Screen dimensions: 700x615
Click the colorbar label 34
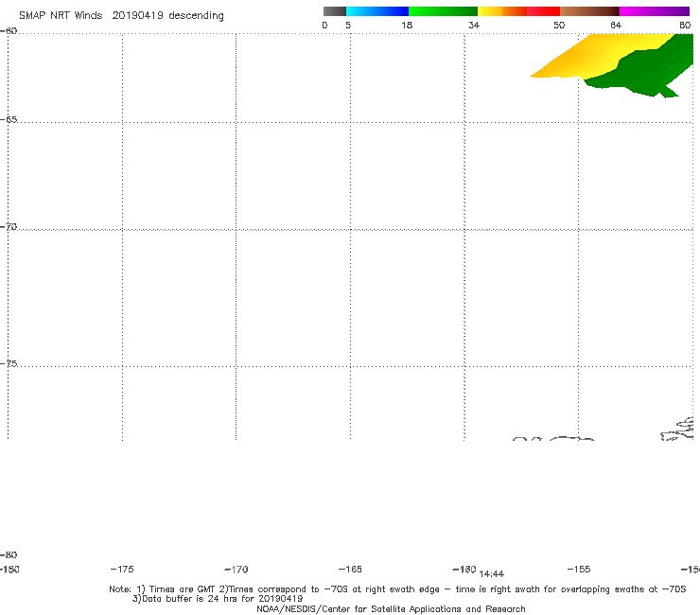474,25
